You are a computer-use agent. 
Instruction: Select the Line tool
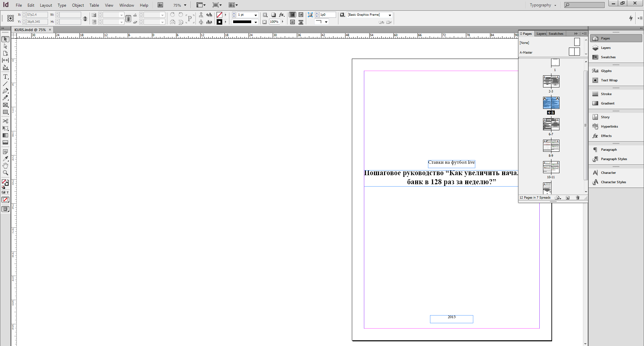pyautogui.click(x=5, y=84)
